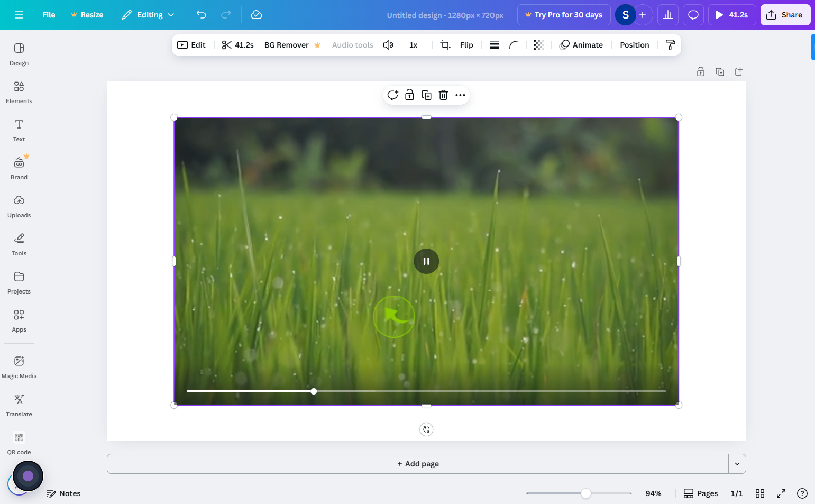Image resolution: width=815 pixels, height=504 pixels.
Task: Click the Share button
Action: click(785, 15)
